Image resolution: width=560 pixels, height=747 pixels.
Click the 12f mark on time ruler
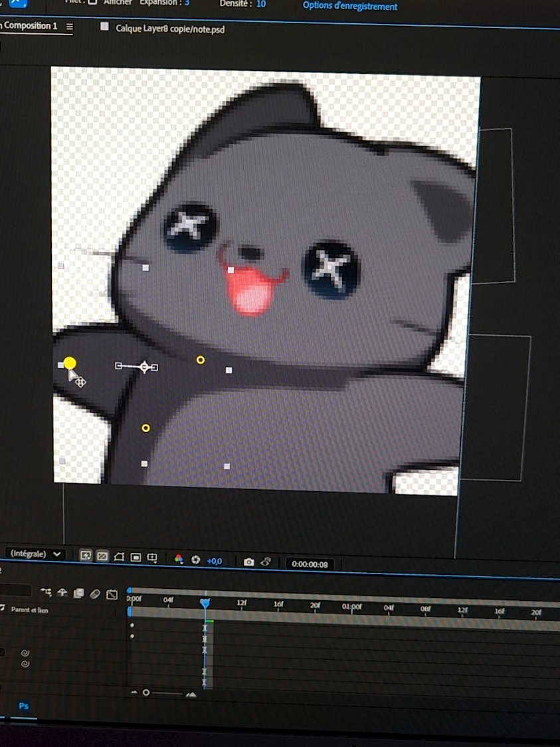(242, 603)
